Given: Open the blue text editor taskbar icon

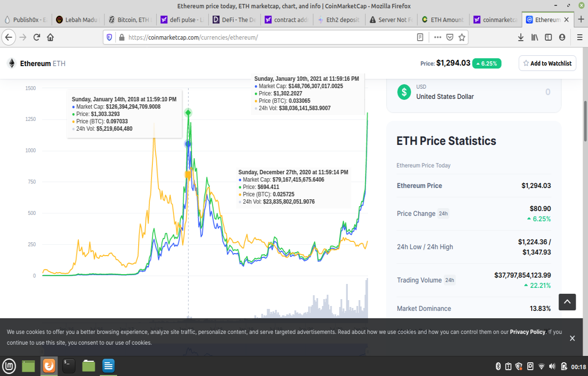Looking at the screenshot, I should 108,366.
